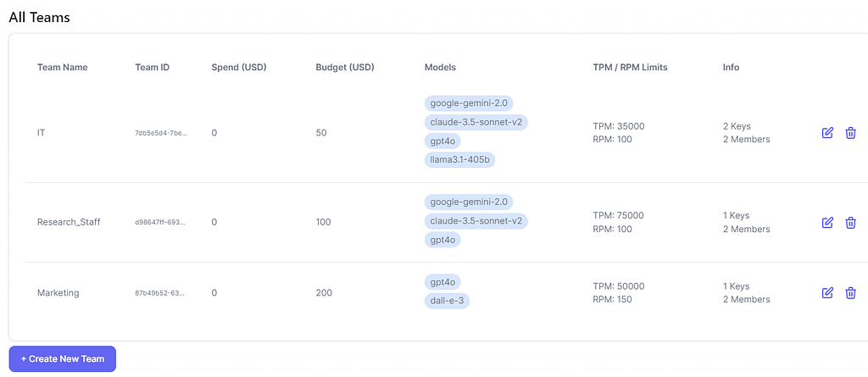Click Research_Staff team ID d98647ff
Viewport: 868px width, 377px height.
161,223
